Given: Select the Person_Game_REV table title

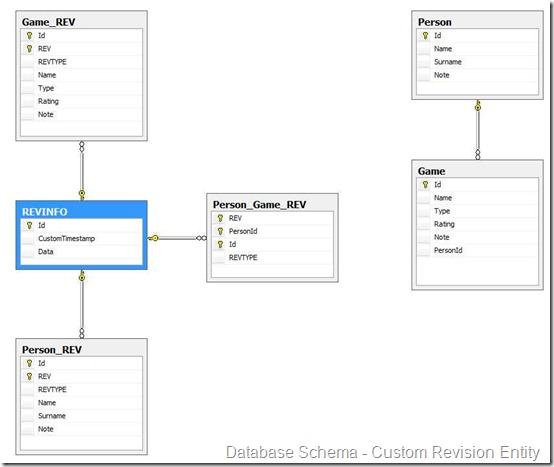Looking at the screenshot, I should pyautogui.click(x=259, y=205).
